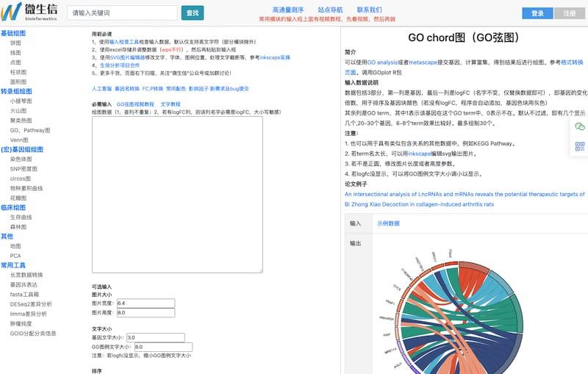Image resolution: width=588 pixels, height=374 pixels.
Task: Open 点图 in the sidebar
Action: pos(15,62)
